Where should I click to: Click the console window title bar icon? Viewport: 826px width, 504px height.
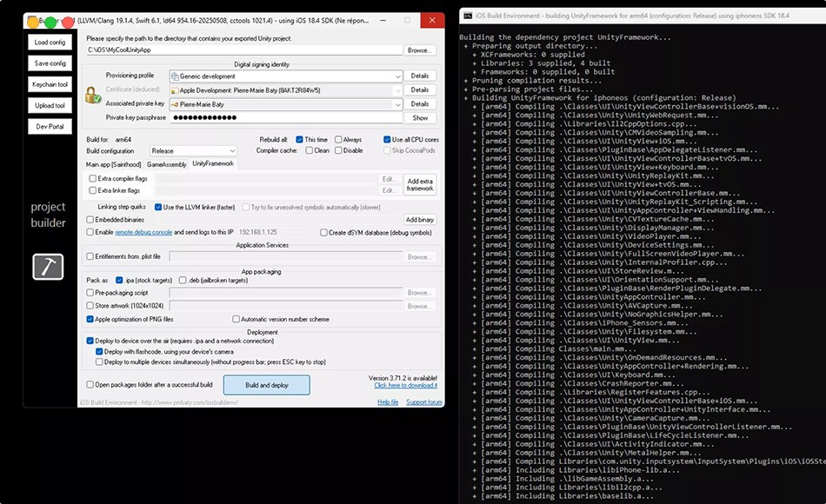(x=468, y=15)
